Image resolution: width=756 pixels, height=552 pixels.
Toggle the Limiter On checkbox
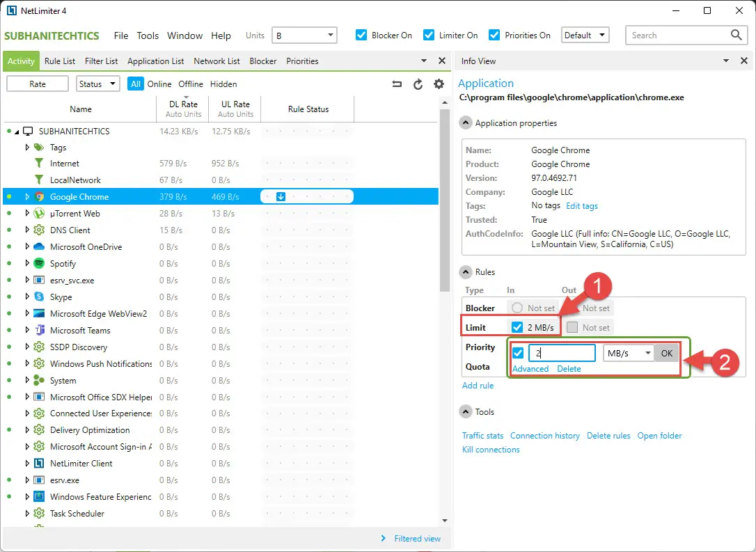[x=429, y=36]
